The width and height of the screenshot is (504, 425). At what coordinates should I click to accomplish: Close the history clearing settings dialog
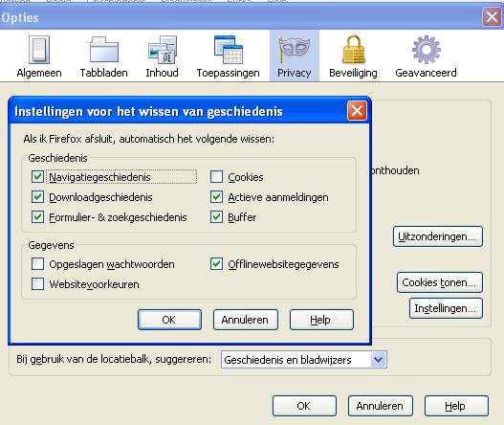[x=357, y=111]
